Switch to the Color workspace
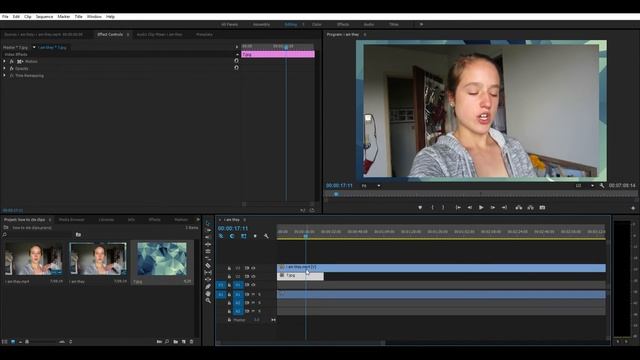 (317, 24)
